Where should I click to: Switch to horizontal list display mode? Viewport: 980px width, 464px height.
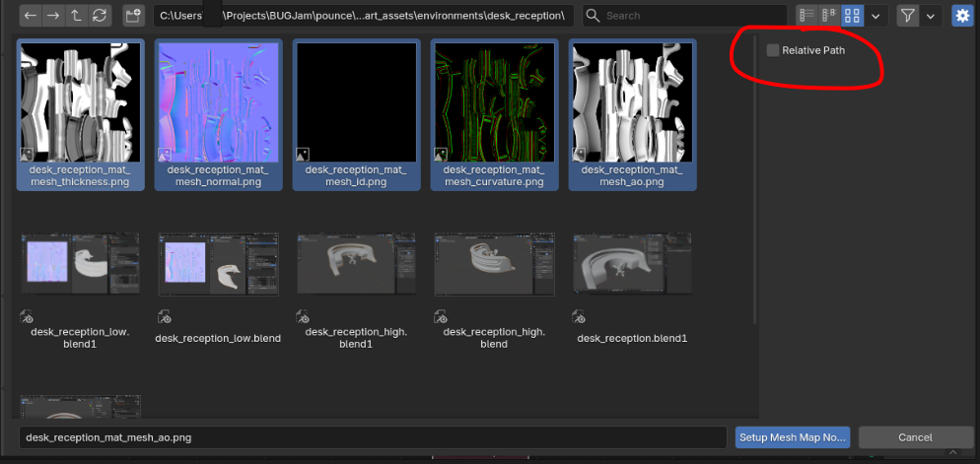(x=830, y=16)
